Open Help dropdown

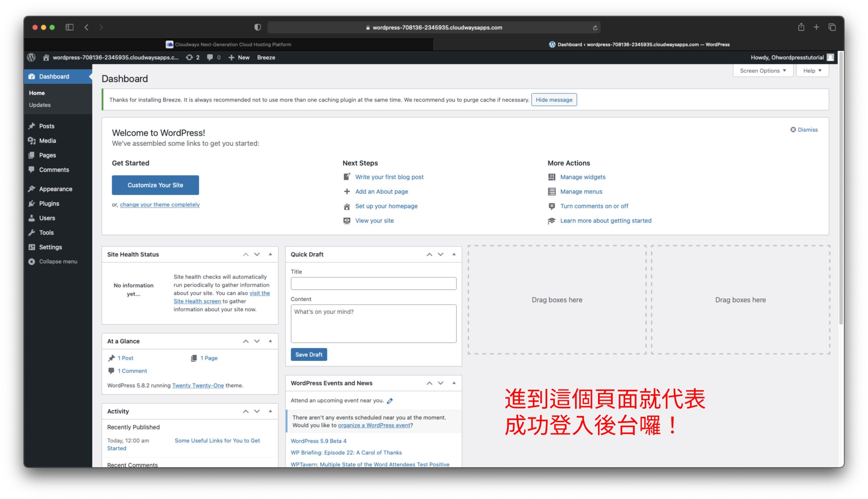click(812, 71)
